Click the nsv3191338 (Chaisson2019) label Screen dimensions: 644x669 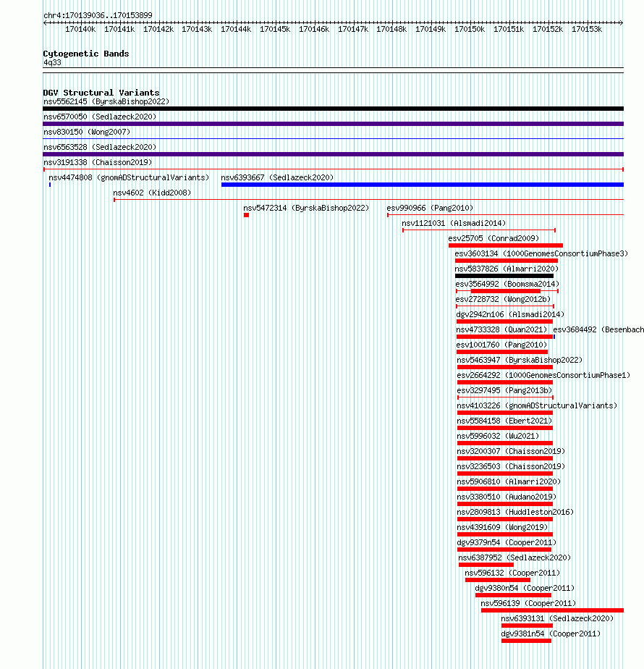click(98, 163)
